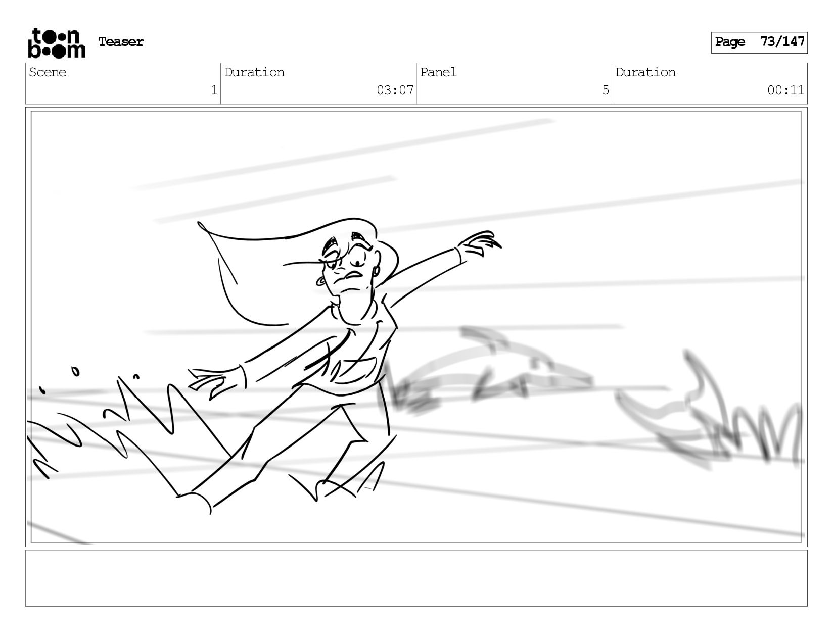Click the 'Page 73/147' page indicator
The height and width of the screenshot is (644, 834).
click(x=759, y=42)
